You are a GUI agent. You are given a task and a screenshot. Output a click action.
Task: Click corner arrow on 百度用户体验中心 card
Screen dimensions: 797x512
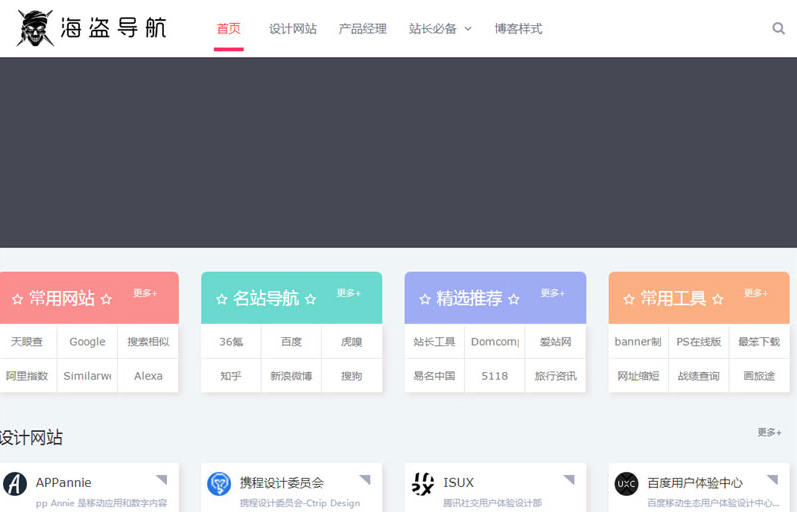[773, 479]
